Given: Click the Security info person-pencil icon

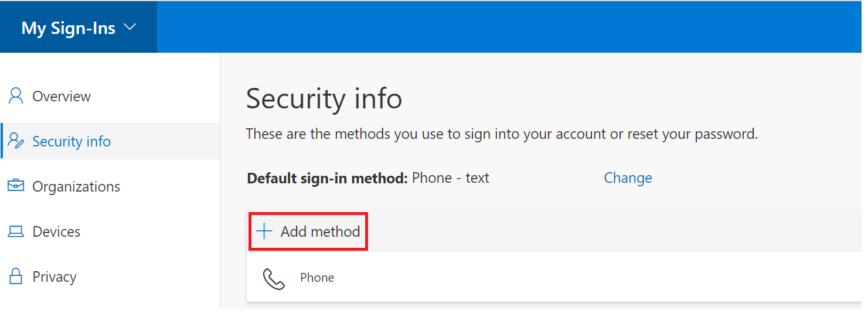Looking at the screenshot, I should [x=16, y=141].
